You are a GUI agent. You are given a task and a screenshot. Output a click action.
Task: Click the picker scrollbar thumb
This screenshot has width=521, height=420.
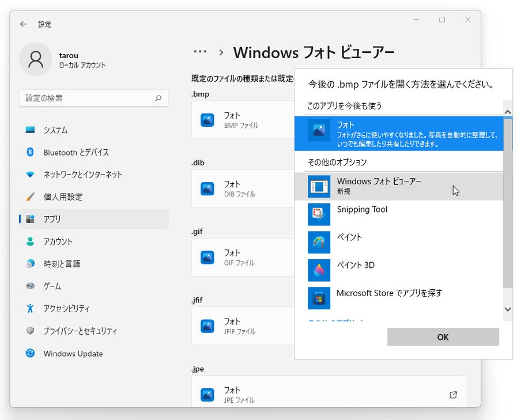(508, 203)
